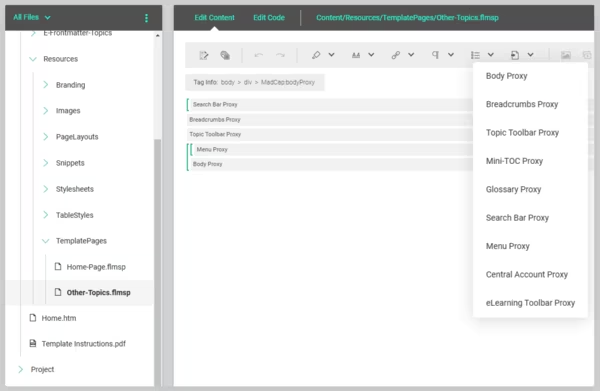Choose Menu Proxy from the dropdown menu

[530, 246]
